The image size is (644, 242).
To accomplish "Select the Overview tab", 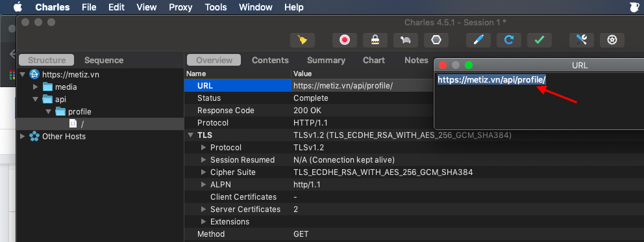I will [x=214, y=60].
